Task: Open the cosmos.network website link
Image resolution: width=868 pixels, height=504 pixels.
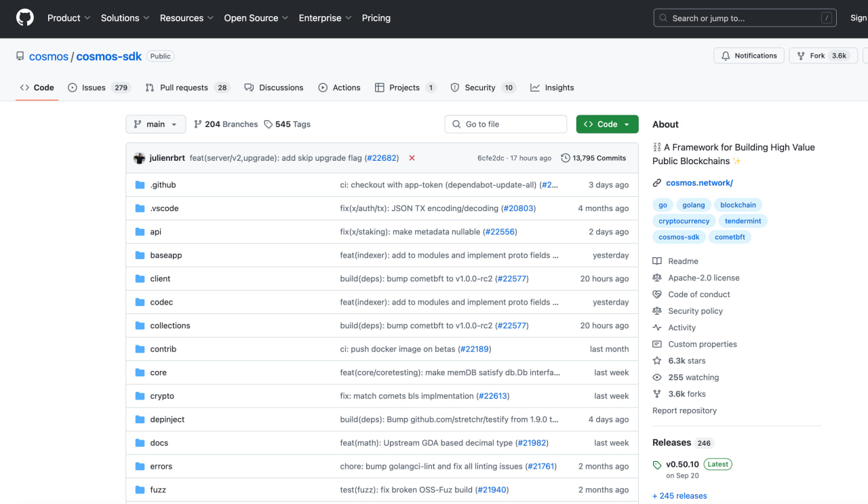Action: coord(699,183)
